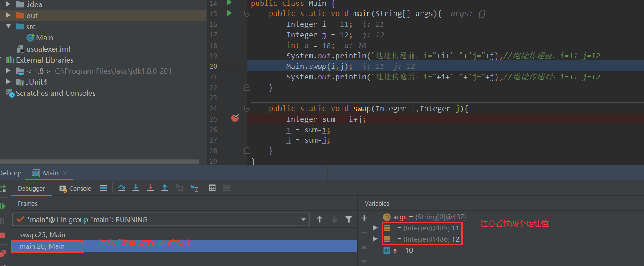This screenshot has width=644, height=266.
Task: Expand the out folder arrow
Action: point(8,15)
